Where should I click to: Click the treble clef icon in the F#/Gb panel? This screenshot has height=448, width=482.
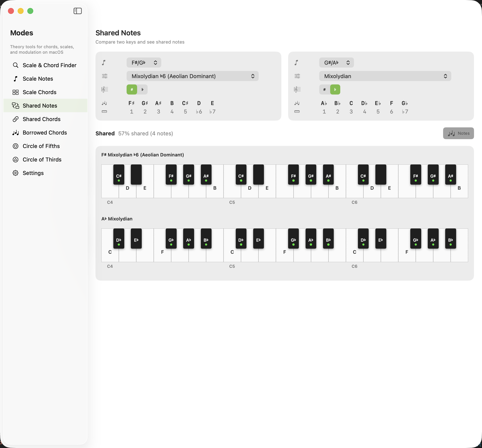tap(105, 89)
